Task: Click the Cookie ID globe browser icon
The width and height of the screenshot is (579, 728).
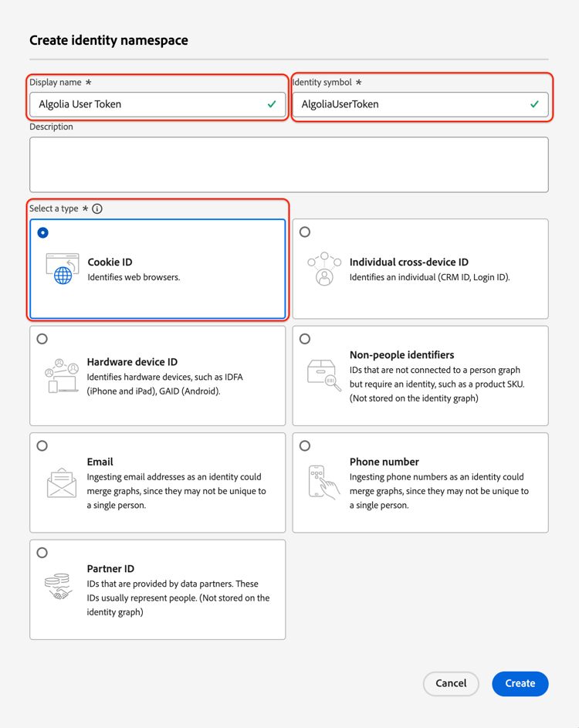Action: click(x=62, y=269)
